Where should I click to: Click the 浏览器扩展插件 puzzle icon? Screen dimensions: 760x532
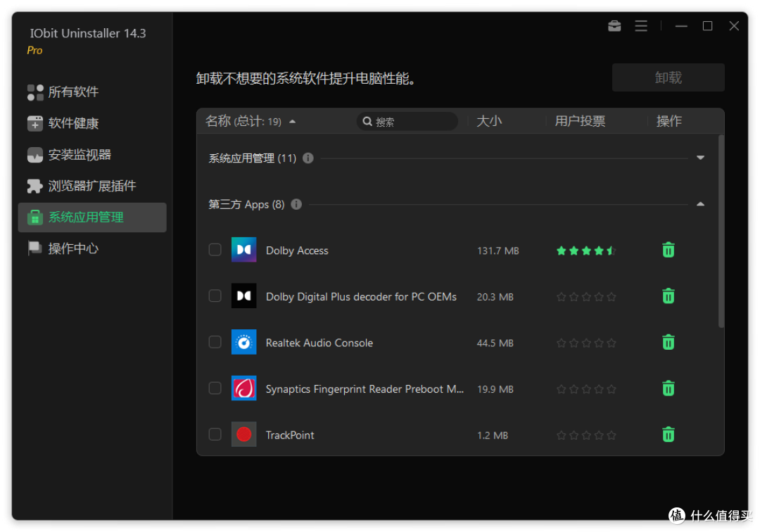coord(35,186)
